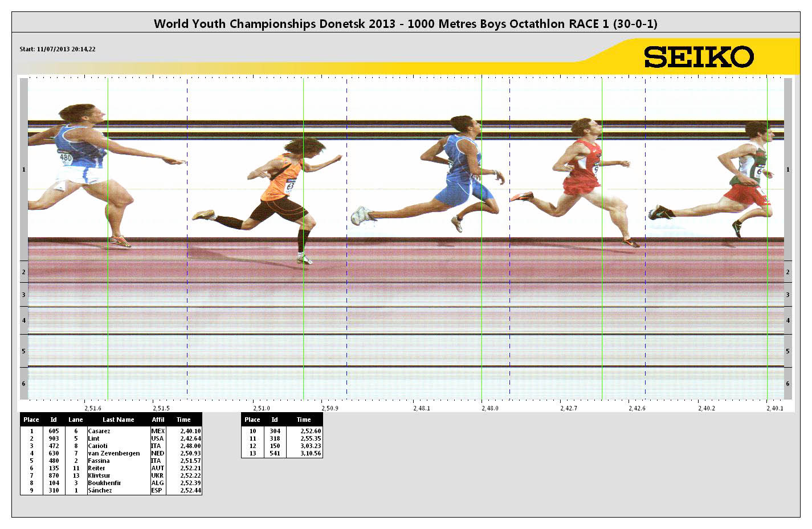
Task: Click the race title heading
Action: (x=405, y=24)
